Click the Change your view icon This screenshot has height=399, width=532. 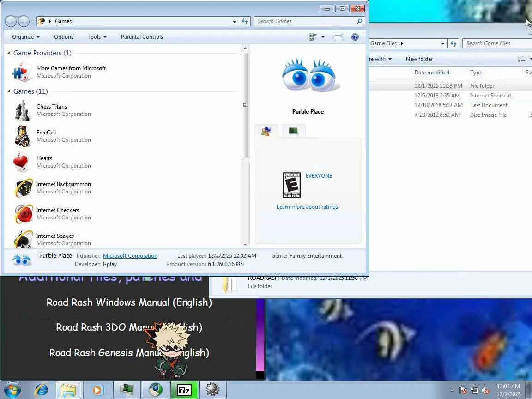[x=313, y=37]
